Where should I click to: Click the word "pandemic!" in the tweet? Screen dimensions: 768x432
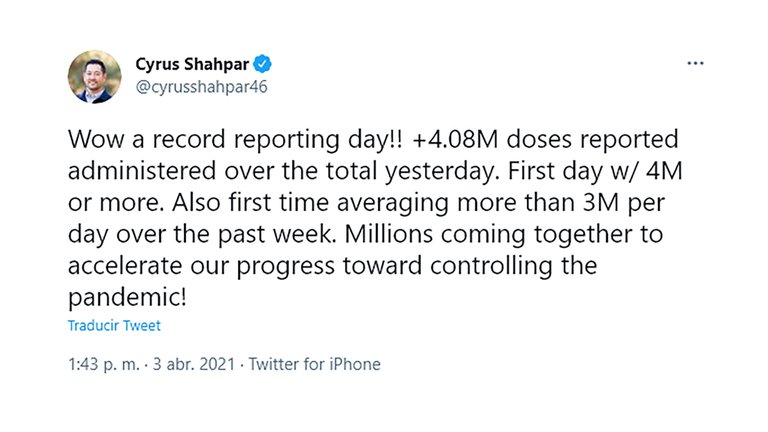click(x=127, y=297)
